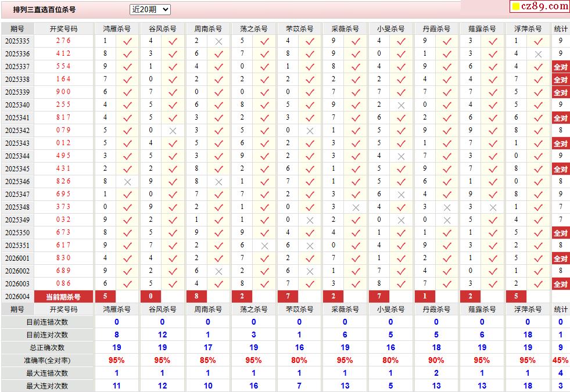Screen dimensions: 570x392
Task: Click the X mark for 采薇杀号 in row 2025348
Action: tap(356, 207)
